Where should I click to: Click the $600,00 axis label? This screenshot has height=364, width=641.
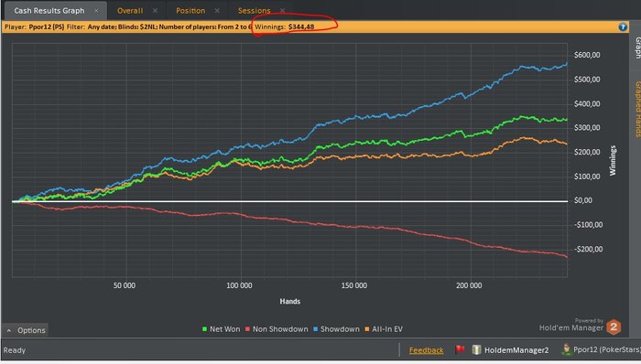pos(587,55)
